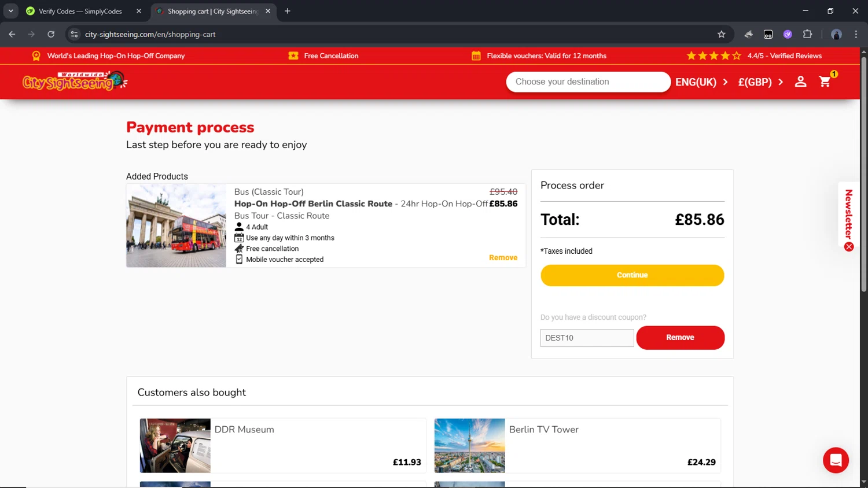Open a new browser tab
Image resolution: width=868 pixels, height=488 pixels.
[x=288, y=11]
